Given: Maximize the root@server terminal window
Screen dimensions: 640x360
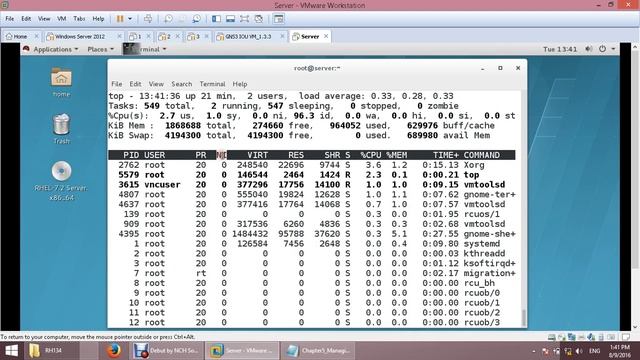Looking at the screenshot, I should click(500, 68).
